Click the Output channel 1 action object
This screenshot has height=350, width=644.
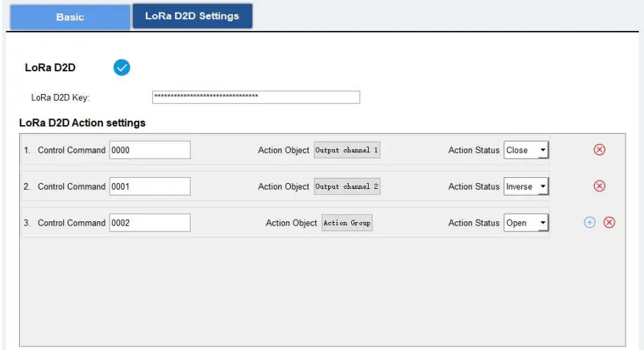point(347,150)
